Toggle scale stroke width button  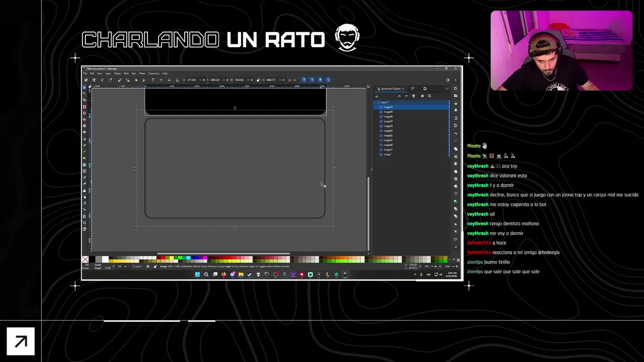pos(304,80)
